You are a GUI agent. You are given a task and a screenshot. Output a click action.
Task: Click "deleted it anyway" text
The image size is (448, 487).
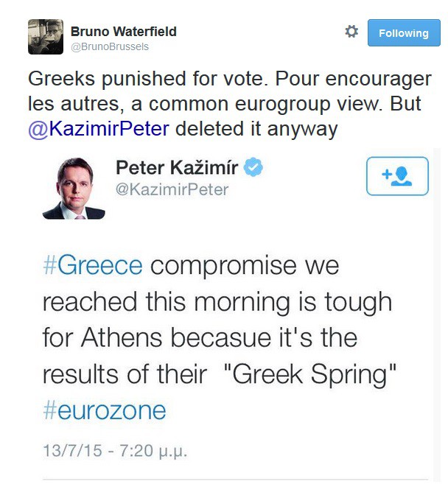(256, 129)
